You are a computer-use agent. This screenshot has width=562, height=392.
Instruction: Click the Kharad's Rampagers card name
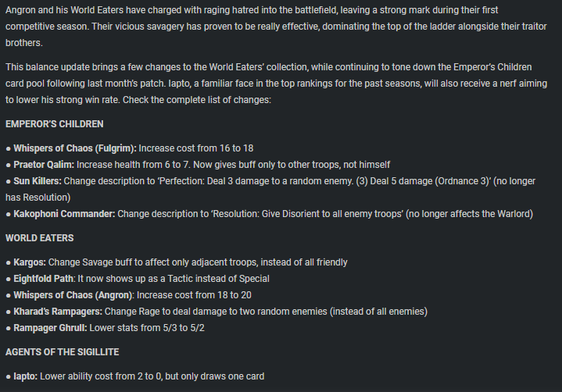58,312
